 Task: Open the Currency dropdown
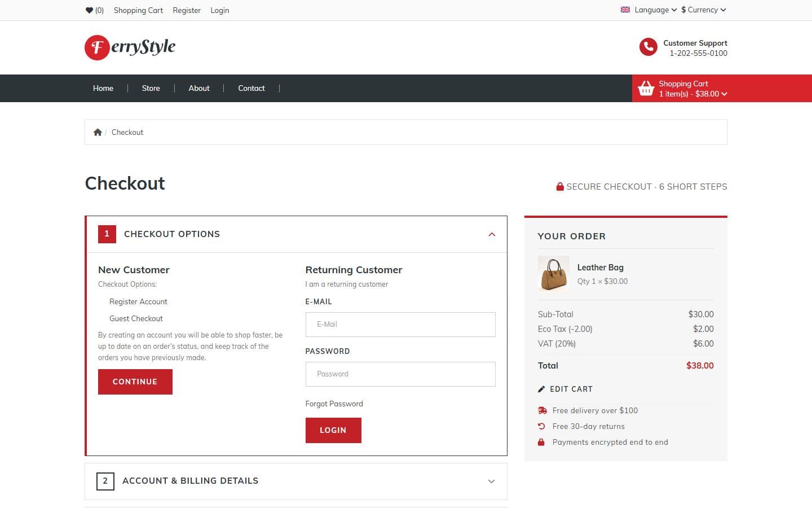(x=704, y=10)
